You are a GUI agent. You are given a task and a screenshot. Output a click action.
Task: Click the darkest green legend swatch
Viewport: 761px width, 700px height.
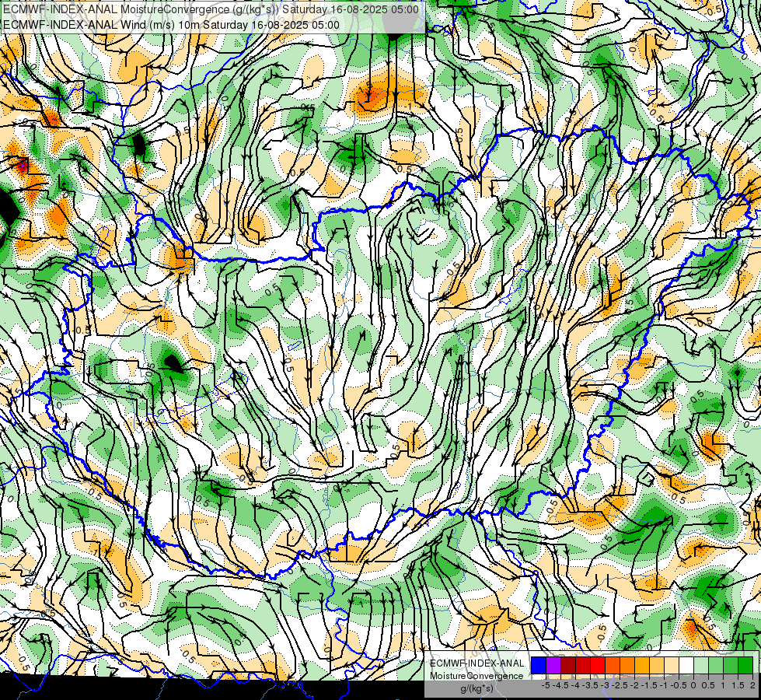(745, 665)
